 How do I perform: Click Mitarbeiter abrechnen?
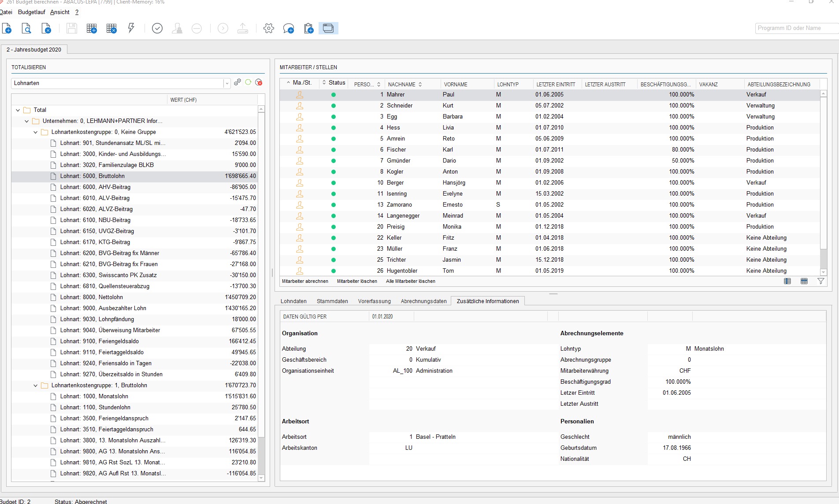(x=305, y=281)
